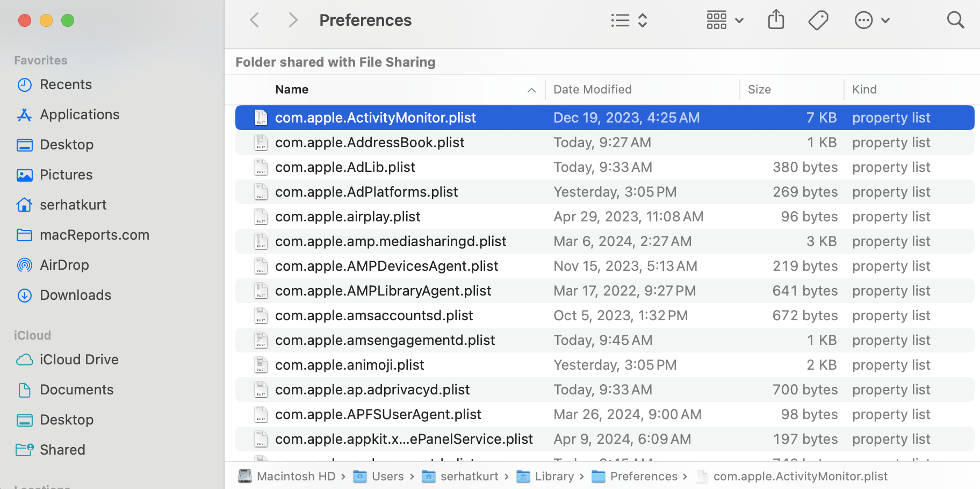Select com.apple.animoji.plist file

[604, 365]
